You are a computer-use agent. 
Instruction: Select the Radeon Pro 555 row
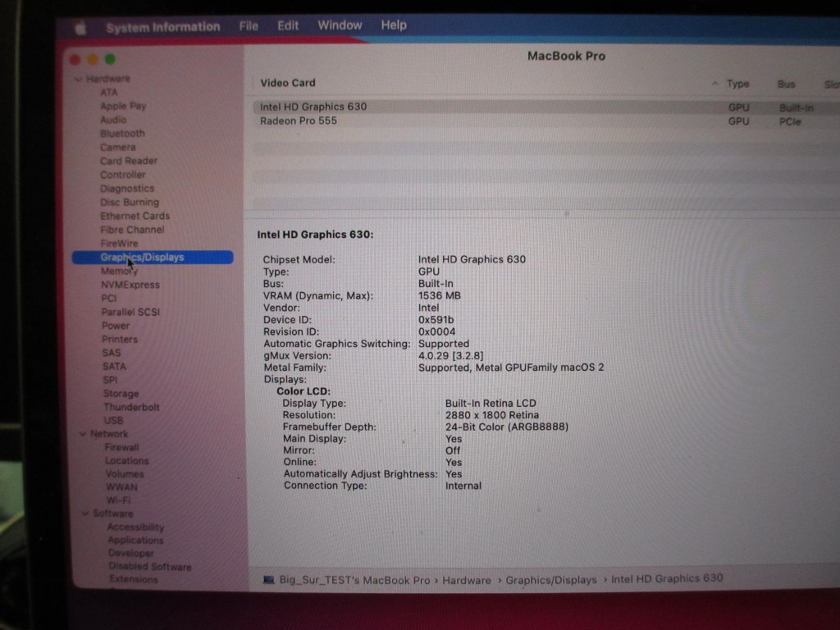click(299, 121)
